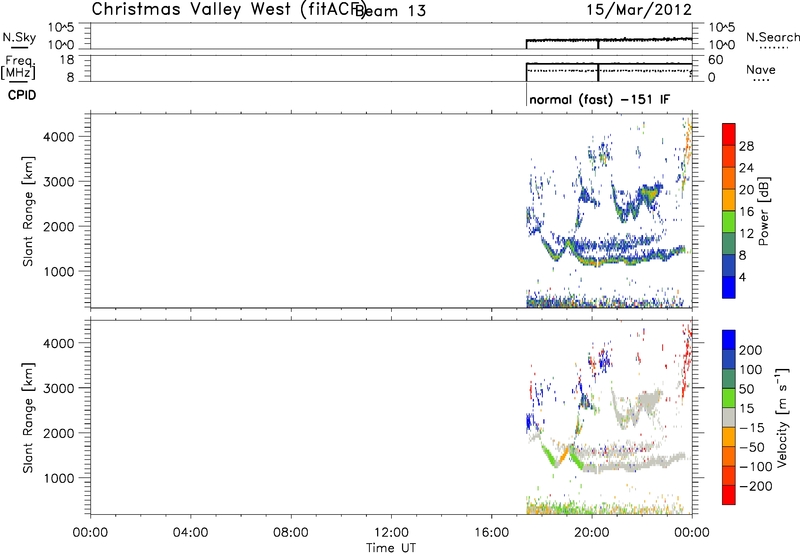Click the red bottom of Velocity color bar
Viewport: 800px width, 554px height.
729,495
